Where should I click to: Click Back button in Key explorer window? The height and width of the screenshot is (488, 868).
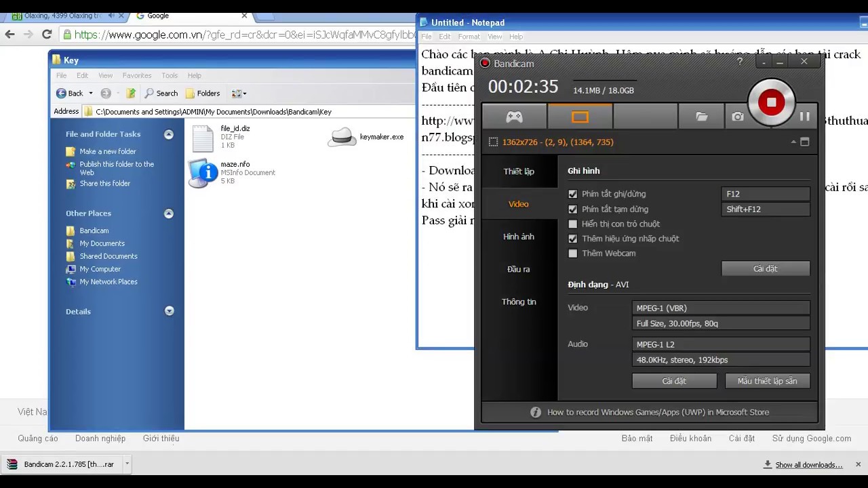[69, 94]
